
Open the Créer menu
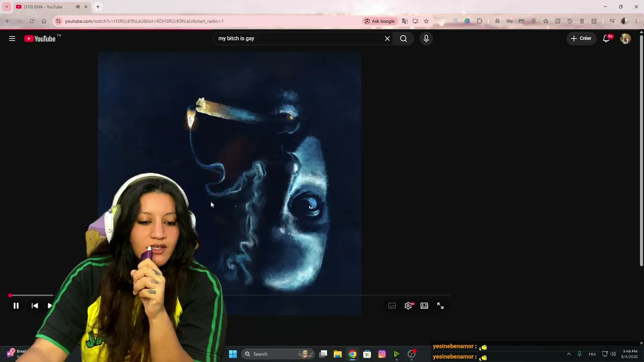click(581, 38)
